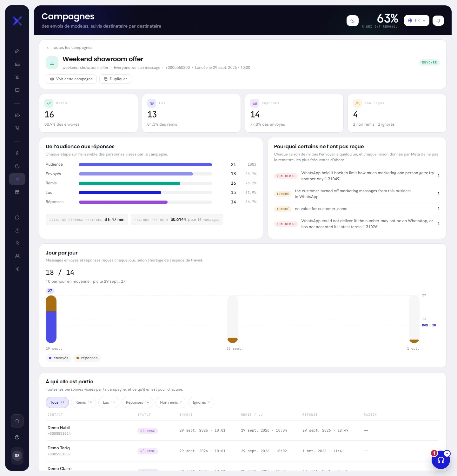Select the paper-plane campaigns icon in the sidebar
Viewport: 457px width, 476px height.
17,179
